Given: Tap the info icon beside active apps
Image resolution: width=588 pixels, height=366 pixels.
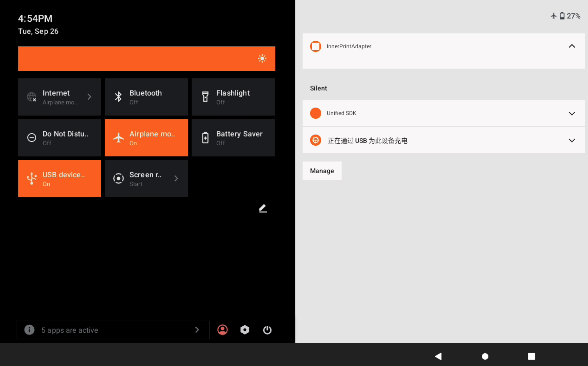Looking at the screenshot, I should 29,330.
